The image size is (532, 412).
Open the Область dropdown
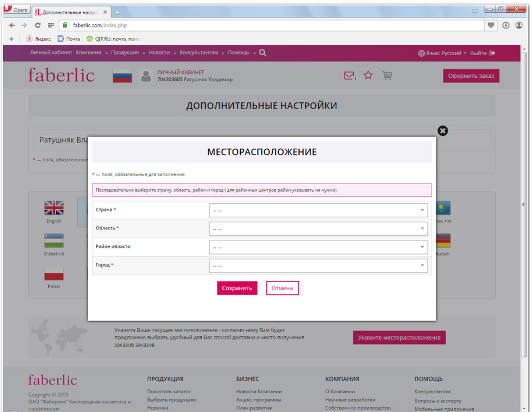coord(318,229)
